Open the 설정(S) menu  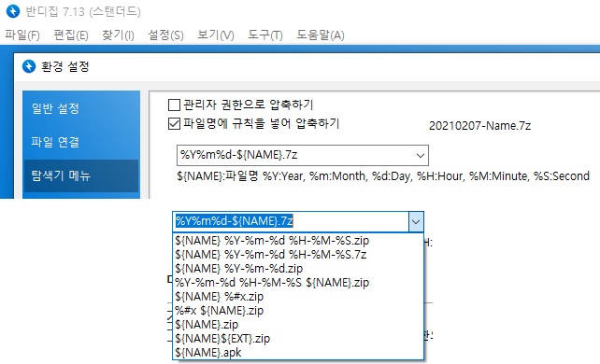(165, 35)
